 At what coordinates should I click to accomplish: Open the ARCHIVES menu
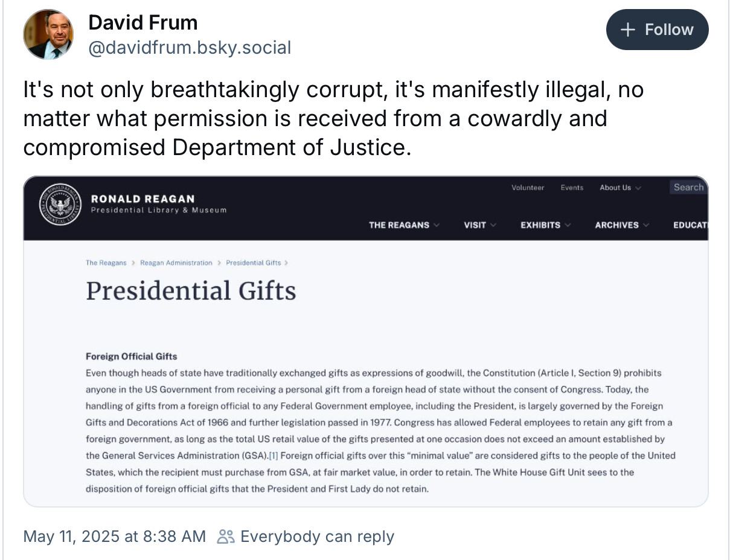(x=622, y=225)
